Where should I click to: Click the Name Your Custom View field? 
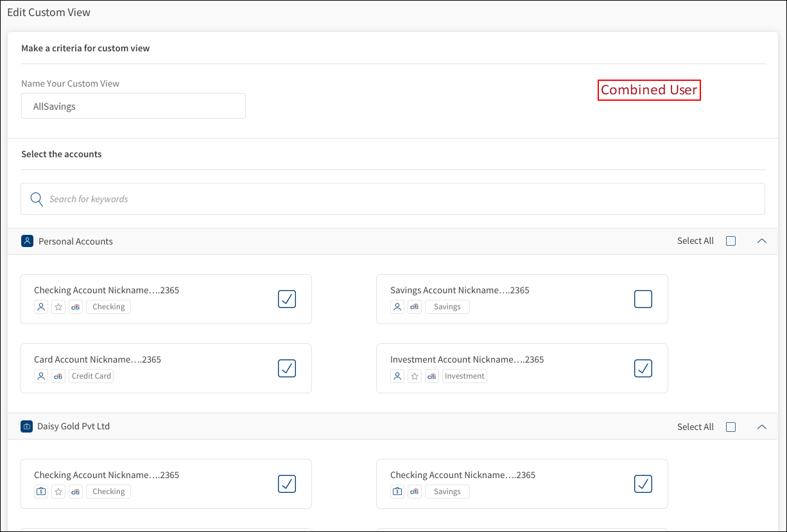coord(134,107)
